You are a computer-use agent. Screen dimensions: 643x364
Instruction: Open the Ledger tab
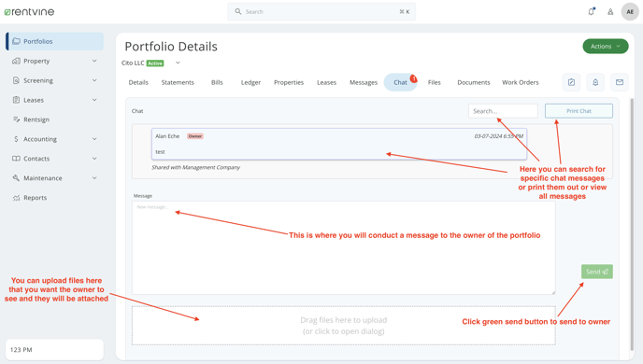250,82
